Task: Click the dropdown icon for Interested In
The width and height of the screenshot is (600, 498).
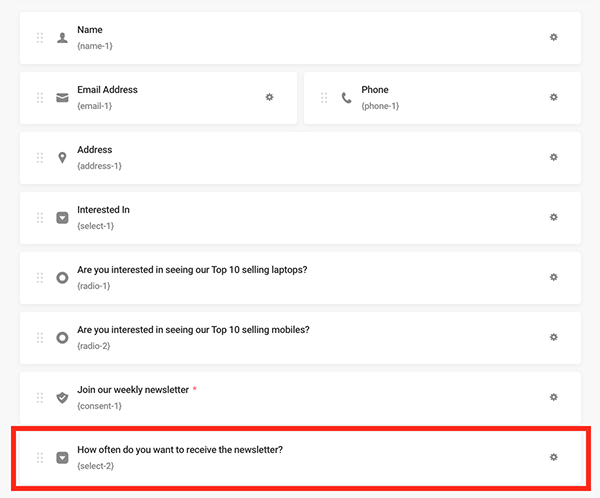Action: 62,218
